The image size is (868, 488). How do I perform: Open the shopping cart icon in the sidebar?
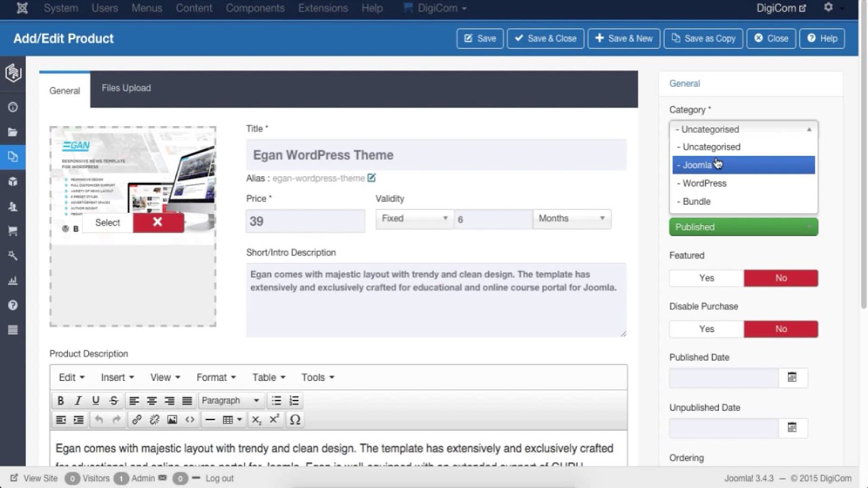pos(12,231)
